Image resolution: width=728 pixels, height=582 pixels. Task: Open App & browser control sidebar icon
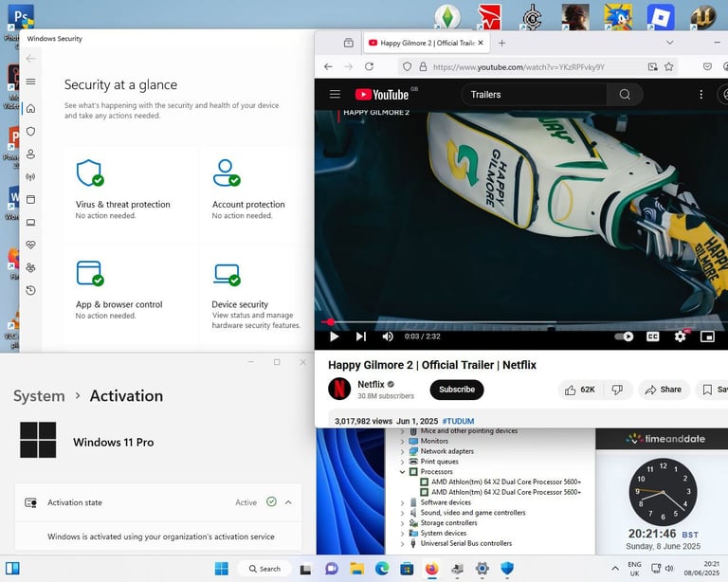click(30, 200)
